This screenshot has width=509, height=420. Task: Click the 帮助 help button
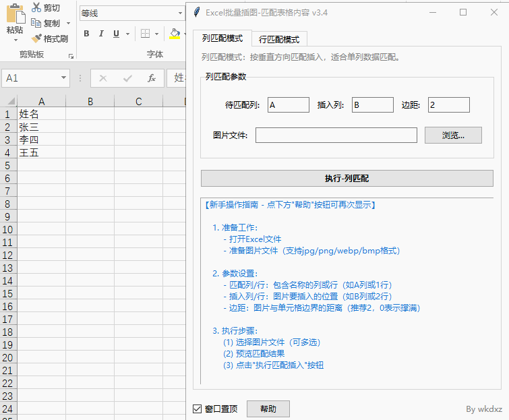268,409
